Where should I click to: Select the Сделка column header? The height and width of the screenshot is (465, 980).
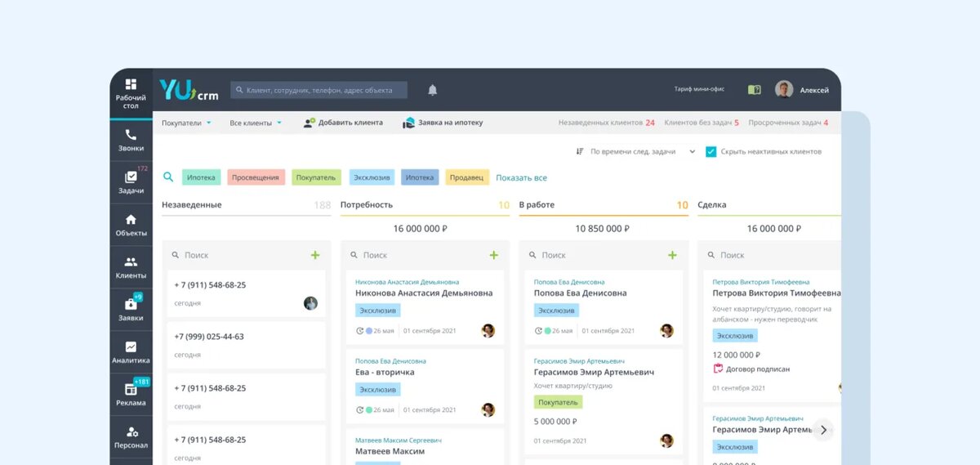coord(712,205)
